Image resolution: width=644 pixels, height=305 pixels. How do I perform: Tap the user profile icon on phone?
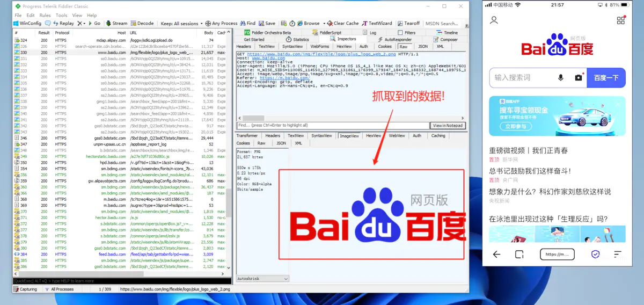(x=494, y=20)
